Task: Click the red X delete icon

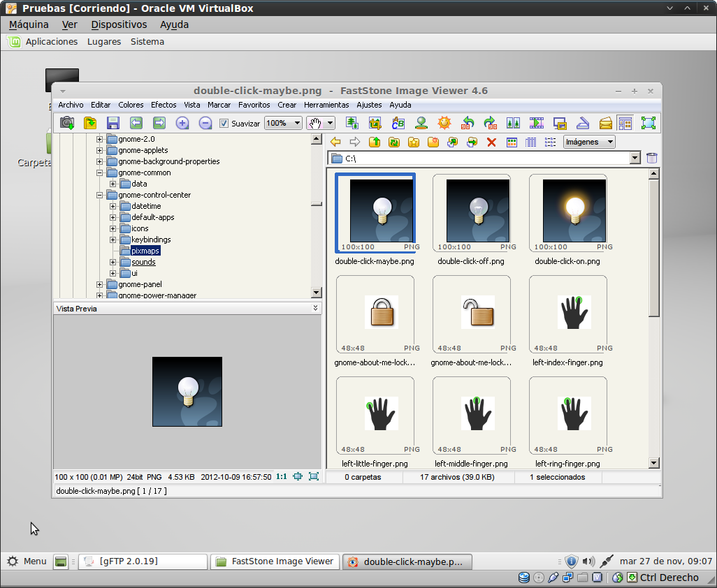Action: 491,142
